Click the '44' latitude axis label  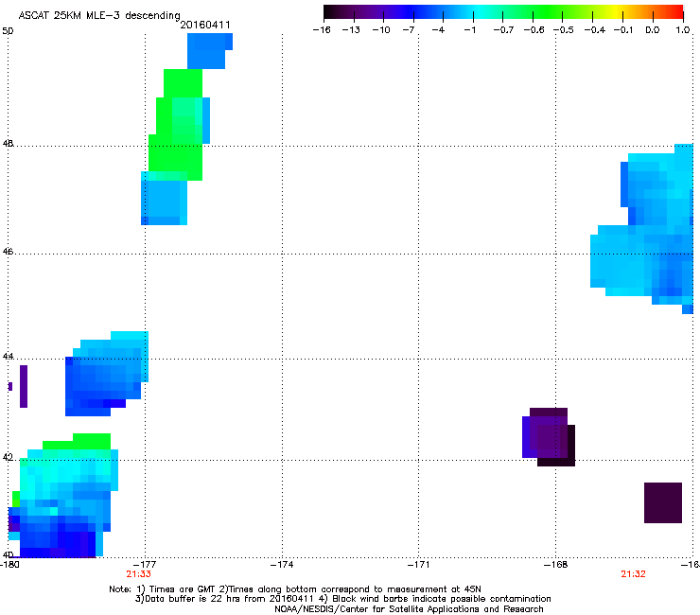pyautogui.click(x=8, y=357)
